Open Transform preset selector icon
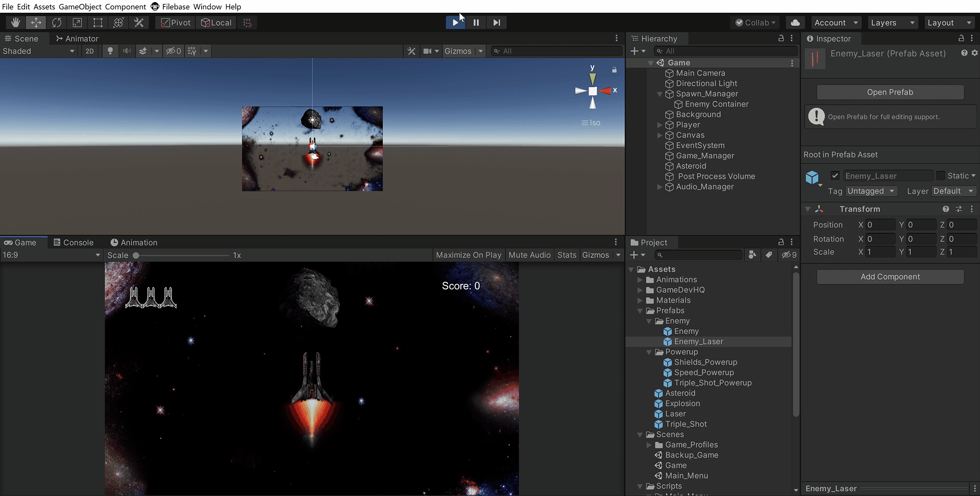This screenshot has height=496, width=980. (959, 209)
